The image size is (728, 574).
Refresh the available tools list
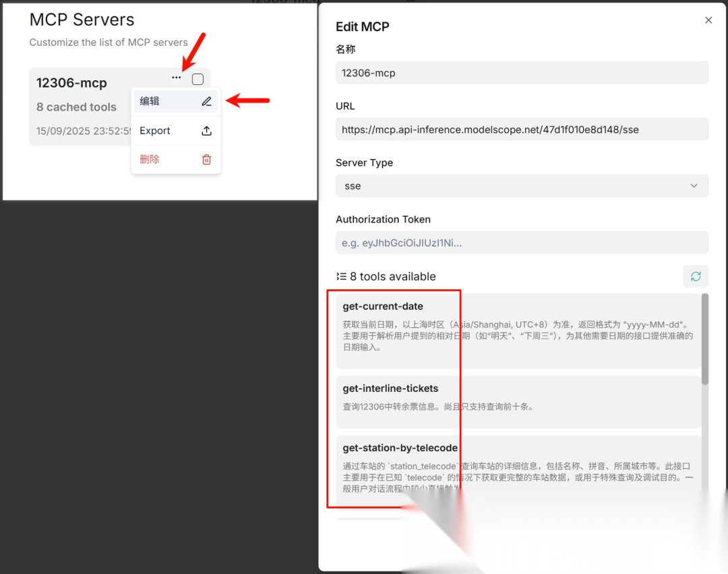click(x=696, y=277)
